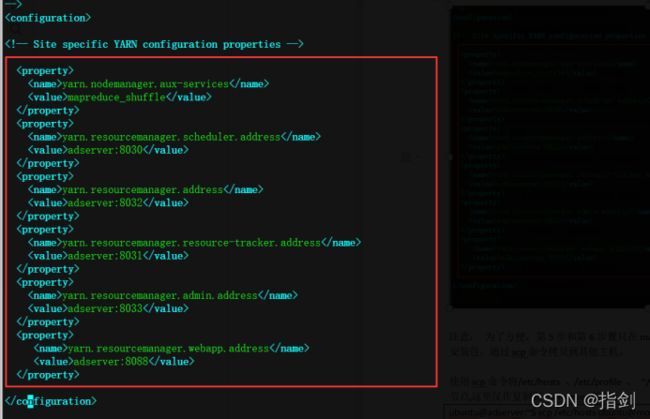Click yarn.resourcemanager.webapp.address name text

click(x=168, y=349)
